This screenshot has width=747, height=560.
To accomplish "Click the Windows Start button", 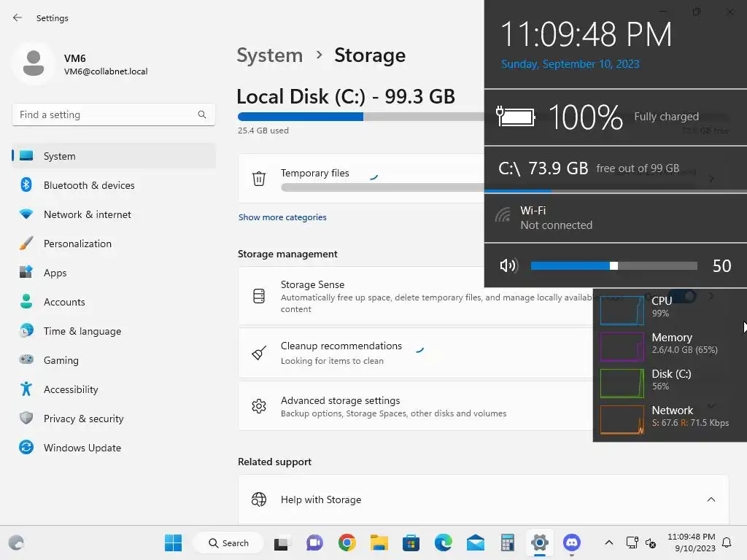I will [x=173, y=542].
